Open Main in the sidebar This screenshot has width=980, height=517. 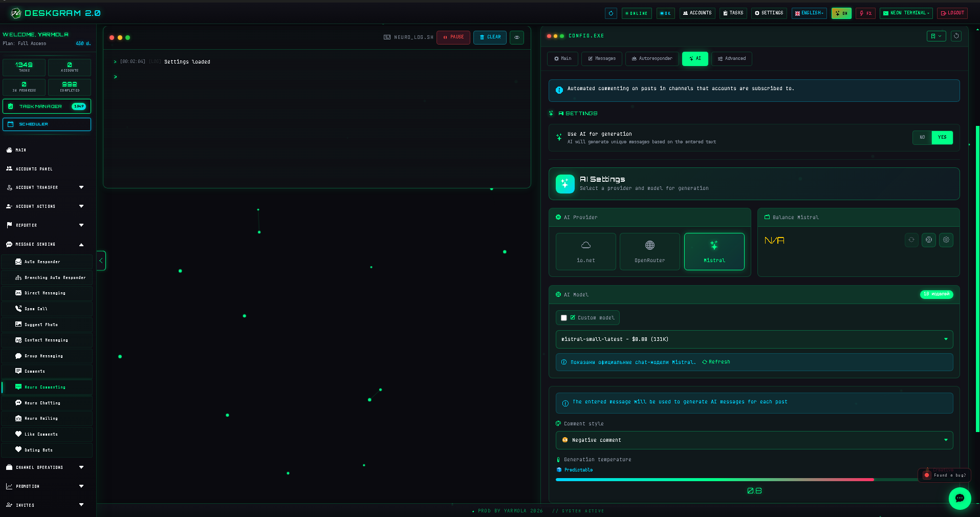tap(47, 150)
